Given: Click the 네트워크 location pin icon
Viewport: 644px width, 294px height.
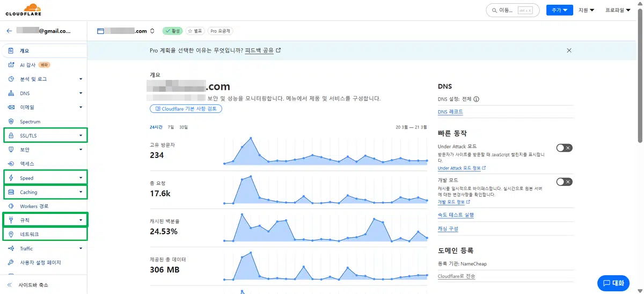Looking at the screenshot, I should pyautogui.click(x=11, y=234).
